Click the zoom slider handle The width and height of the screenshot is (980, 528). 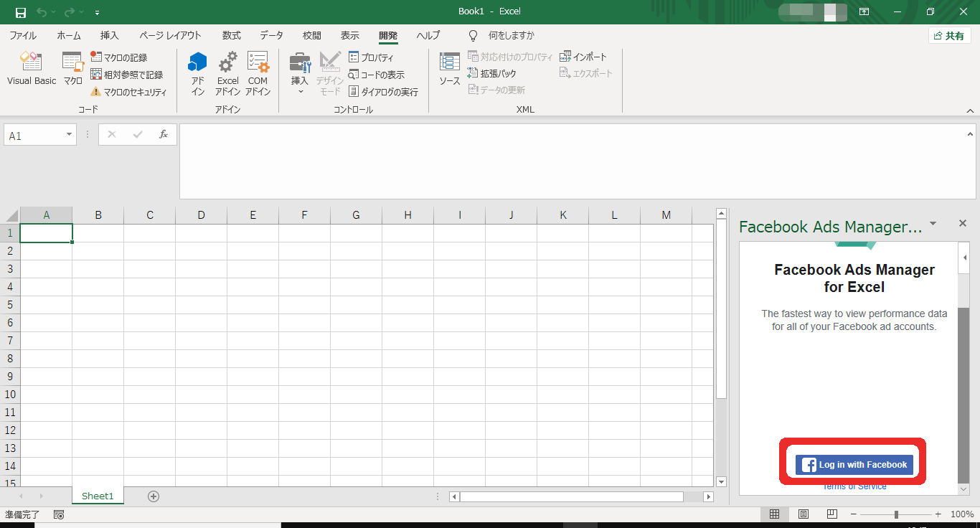tap(896, 514)
